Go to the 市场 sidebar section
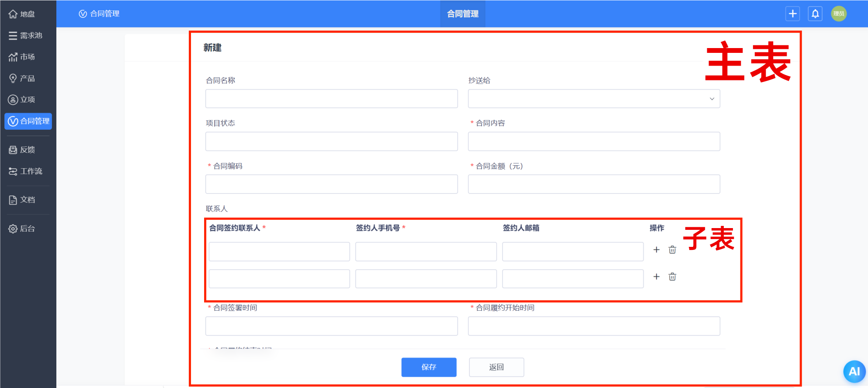Viewport: 868px width, 388px height. 22,57
